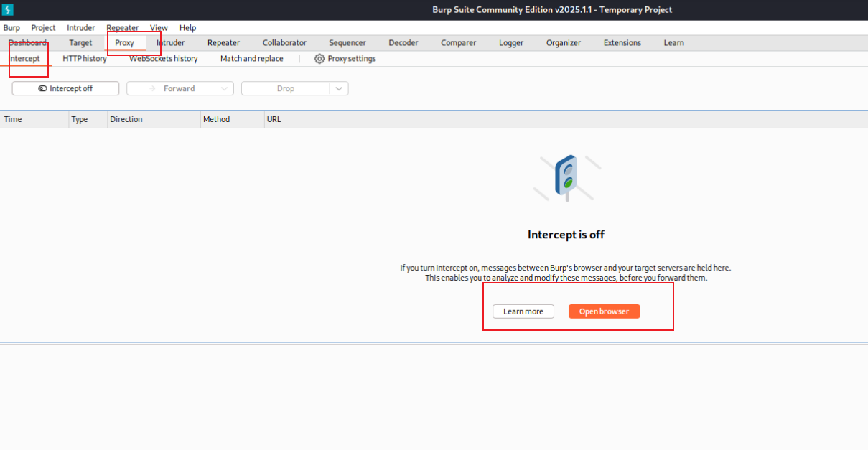The height and width of the screenshot is (450, 868).
Task: Open the Extensions tab
Action: (622, 43)
